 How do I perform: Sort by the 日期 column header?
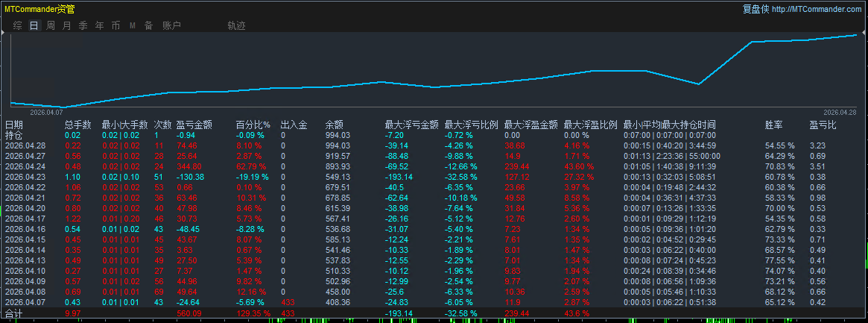click(x=14, y=125)
